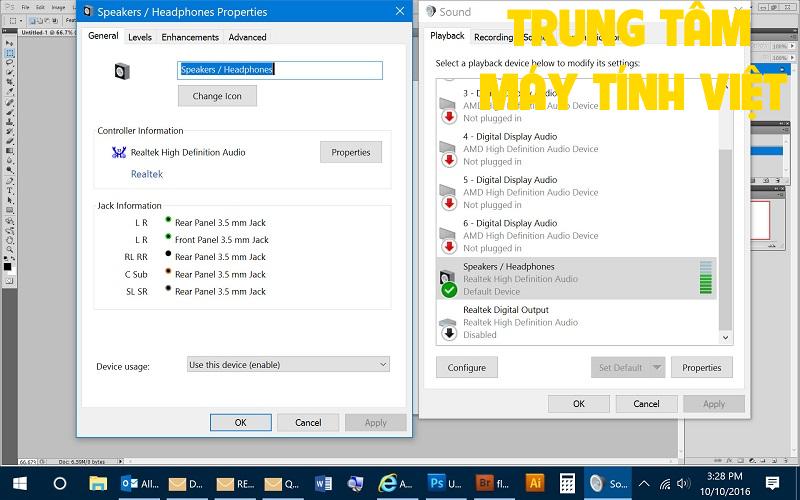Screen dimensions: 800x500
Task: Switch to the Advanced tab
Action: (x=247, y=37)
